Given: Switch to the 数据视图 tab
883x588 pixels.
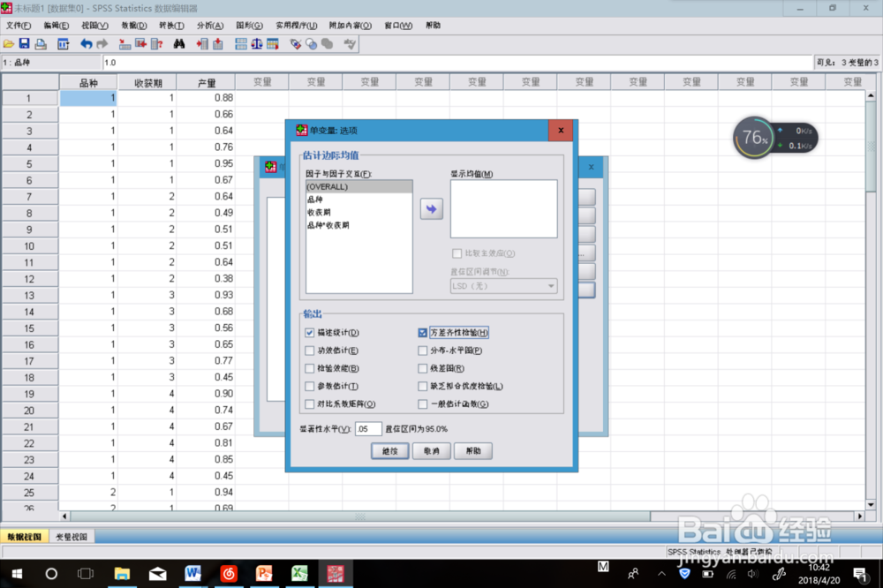Looking at the screenshot, I should 24,537.
